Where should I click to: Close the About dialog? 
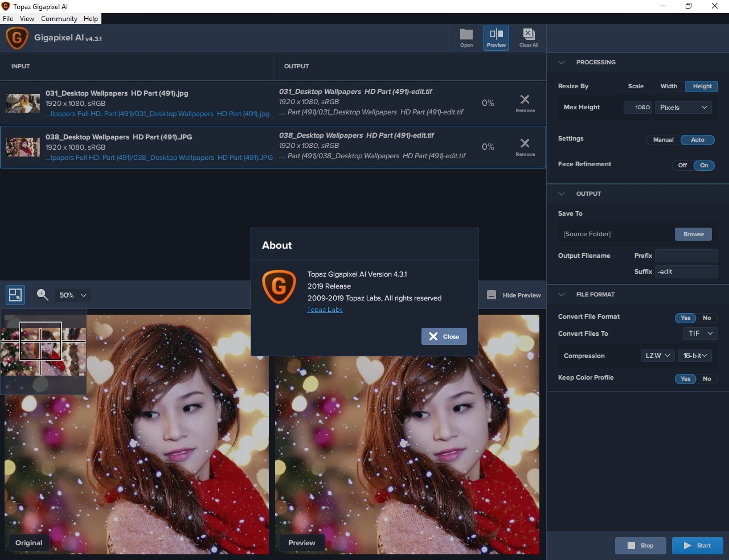pos(444,336)
